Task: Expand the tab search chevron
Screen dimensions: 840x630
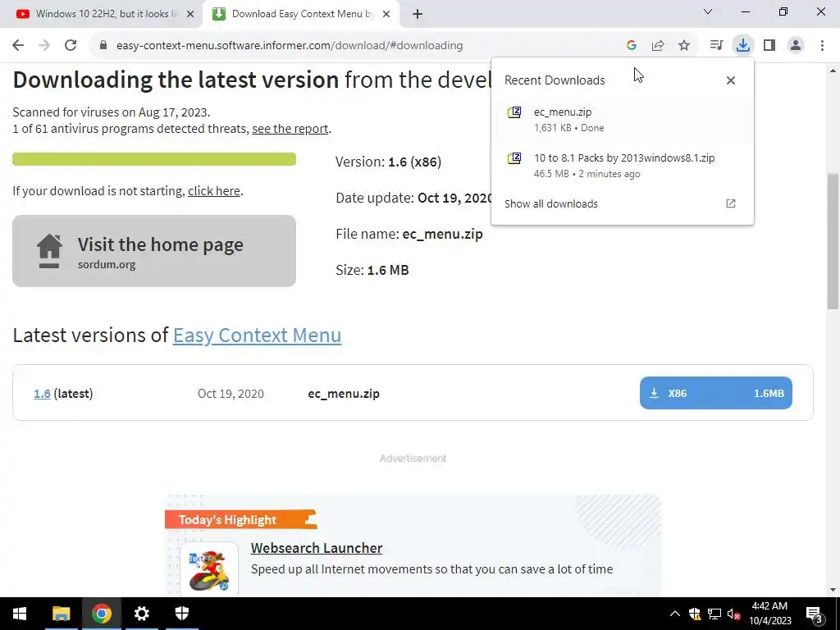Action: click(x=708, y=11)
